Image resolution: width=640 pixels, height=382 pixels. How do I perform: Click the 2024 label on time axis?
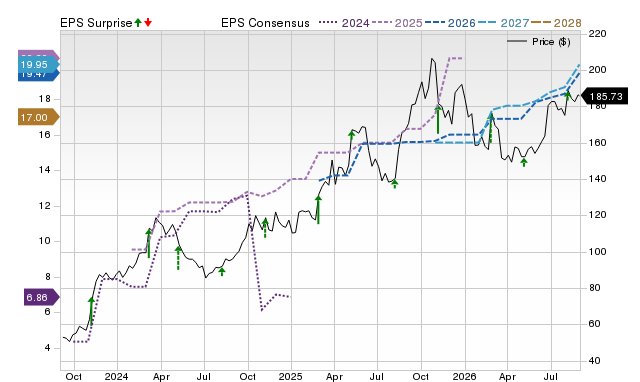[x=116, y=376]
